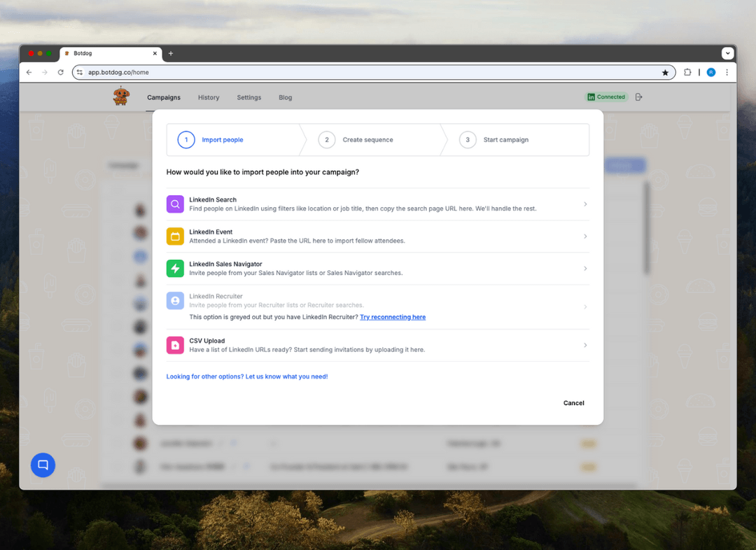Open the browser dropdown arrow at top right
Viewport: 756px width, 550px height.
pos(728,52)
